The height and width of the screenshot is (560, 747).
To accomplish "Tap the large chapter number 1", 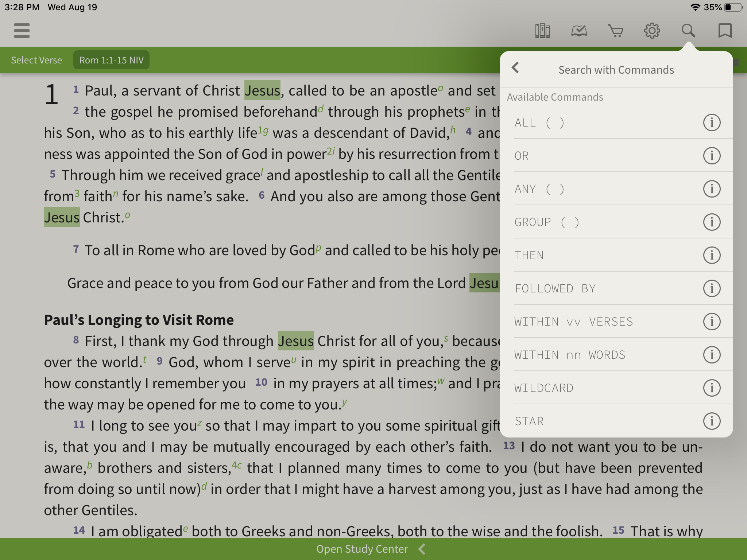I will click(51, 94).
